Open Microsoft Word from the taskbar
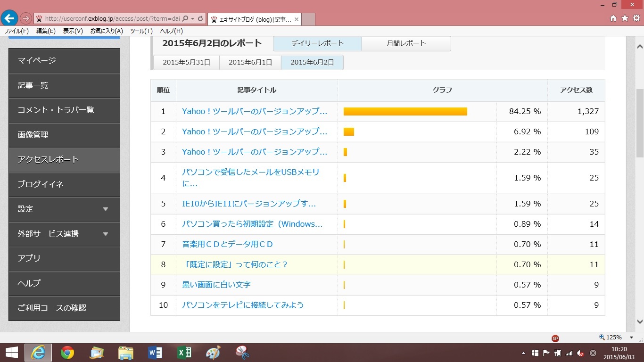 (155, 352)
